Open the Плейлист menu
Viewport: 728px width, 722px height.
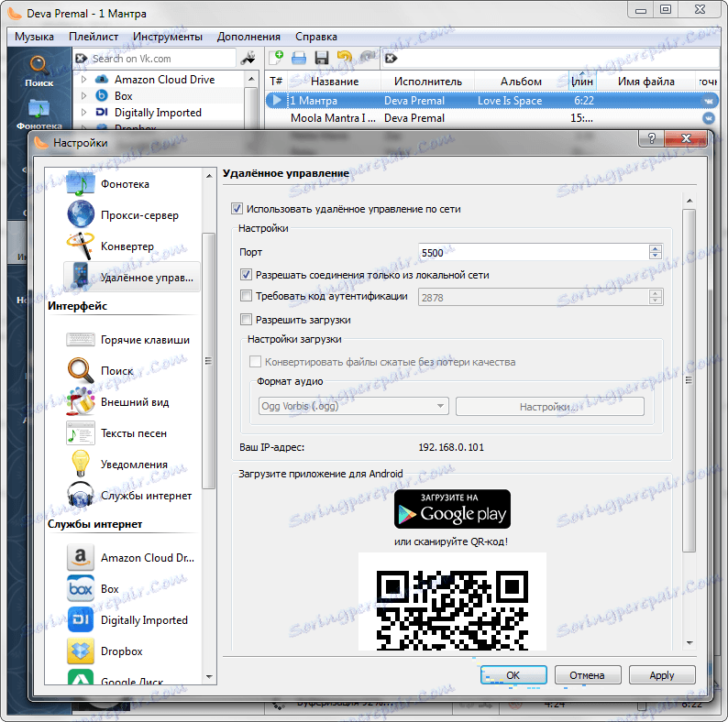(x=94, y=37)
